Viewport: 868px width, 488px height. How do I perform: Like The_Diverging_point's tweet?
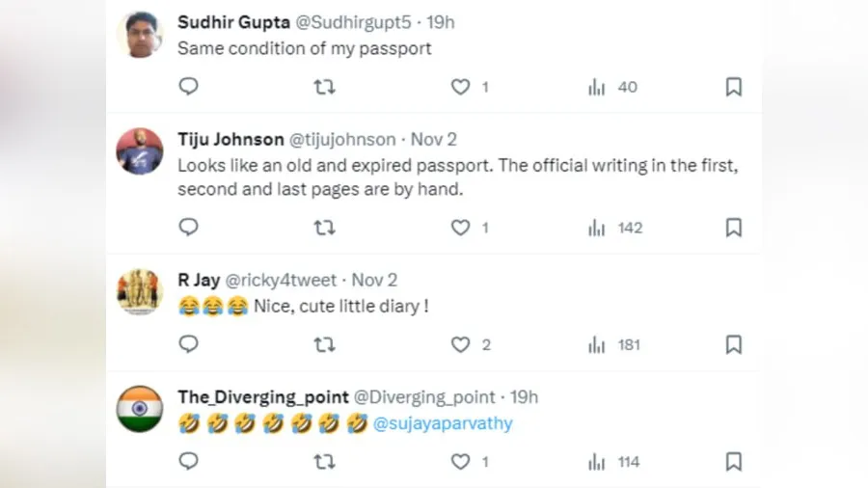pyautogui.click(x=461, y=462)
